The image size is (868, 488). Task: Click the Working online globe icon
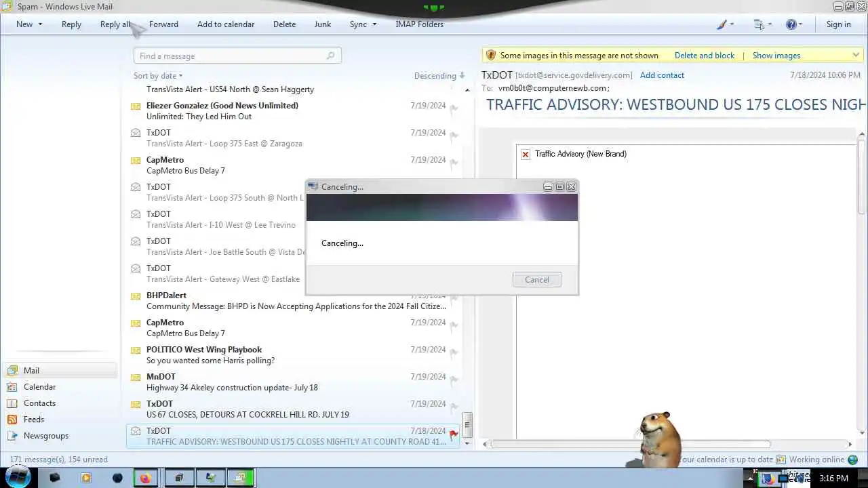tap(852, 460)
